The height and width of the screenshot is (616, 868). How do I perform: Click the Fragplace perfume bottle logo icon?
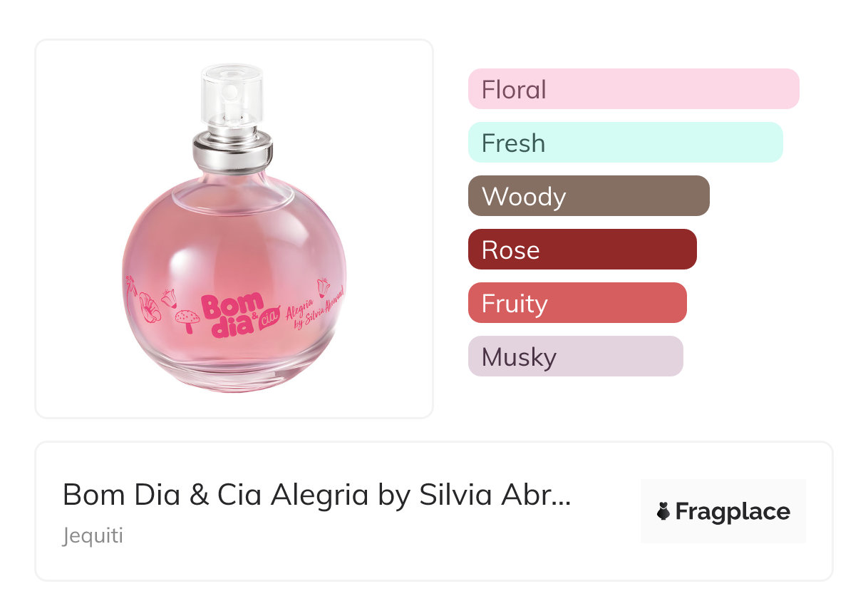663,512
